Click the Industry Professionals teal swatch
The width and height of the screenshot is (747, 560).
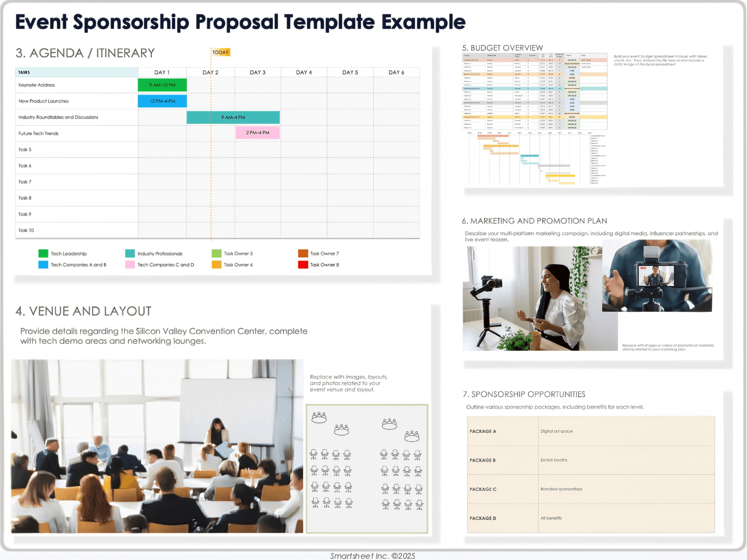[130, 254]
